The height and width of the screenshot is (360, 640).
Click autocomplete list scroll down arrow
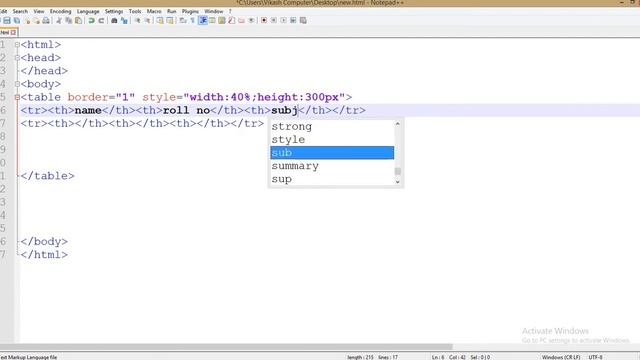(x=398, y=182)
